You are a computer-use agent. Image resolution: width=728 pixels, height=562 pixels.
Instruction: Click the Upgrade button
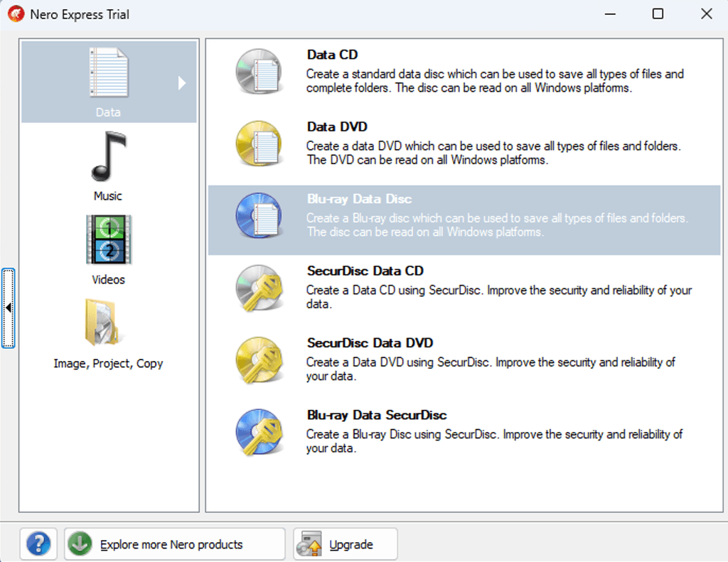pos(346,544)
